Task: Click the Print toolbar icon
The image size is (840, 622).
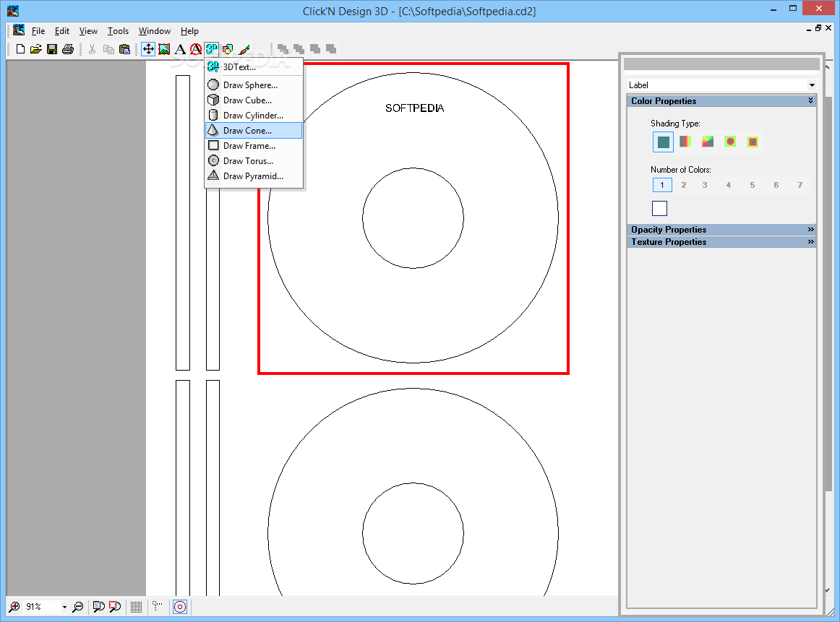Action: click(68, 49)
